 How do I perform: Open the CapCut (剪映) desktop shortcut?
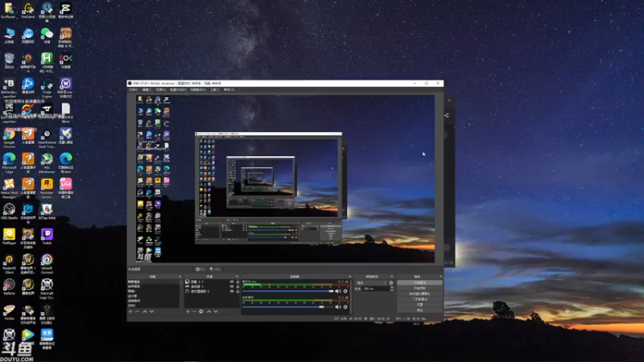pos(65,10)
